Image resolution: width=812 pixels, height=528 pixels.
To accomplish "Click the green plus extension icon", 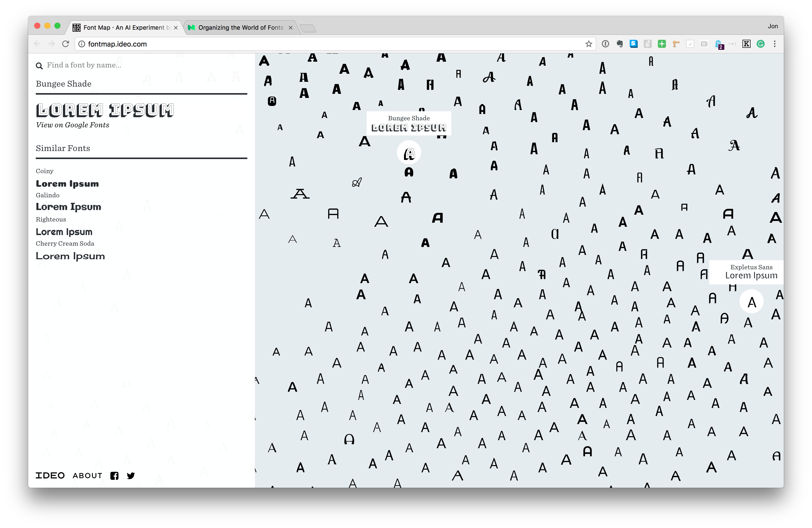I will pos(662,44).
